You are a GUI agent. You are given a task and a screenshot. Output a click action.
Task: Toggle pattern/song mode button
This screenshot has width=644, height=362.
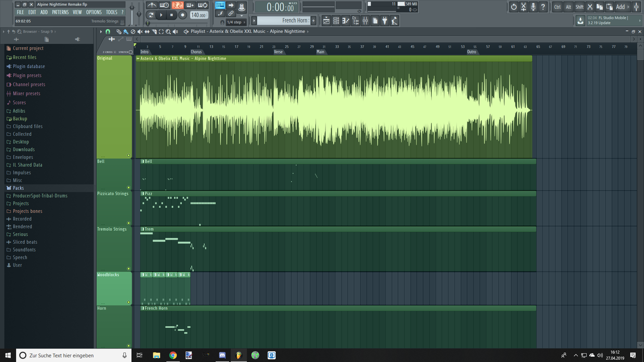coord(151,15)
